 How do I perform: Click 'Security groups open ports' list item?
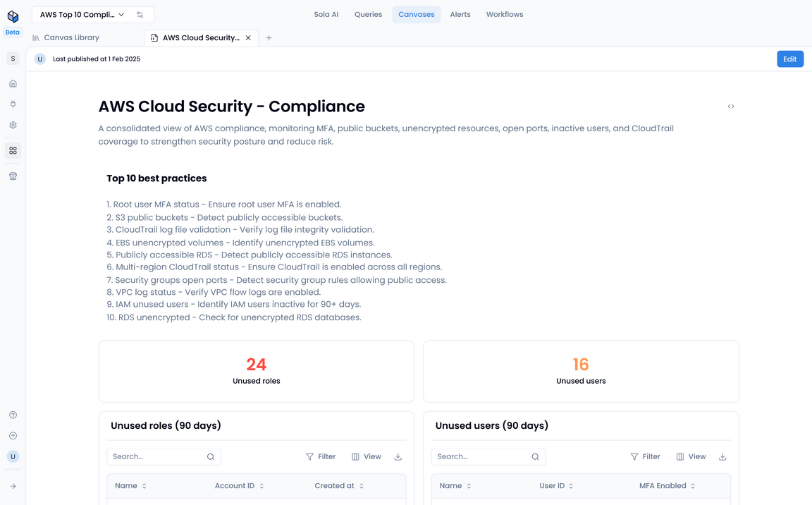coord(276,280)
